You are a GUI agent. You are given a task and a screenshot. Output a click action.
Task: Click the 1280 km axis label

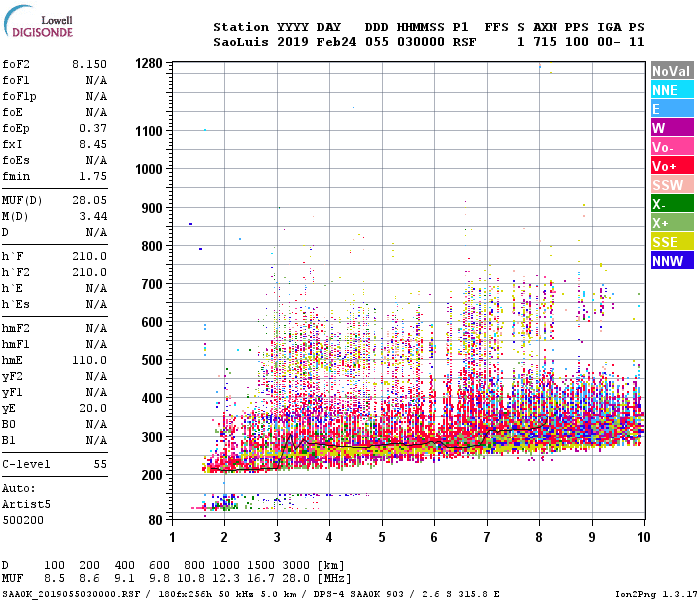[149, 63]
